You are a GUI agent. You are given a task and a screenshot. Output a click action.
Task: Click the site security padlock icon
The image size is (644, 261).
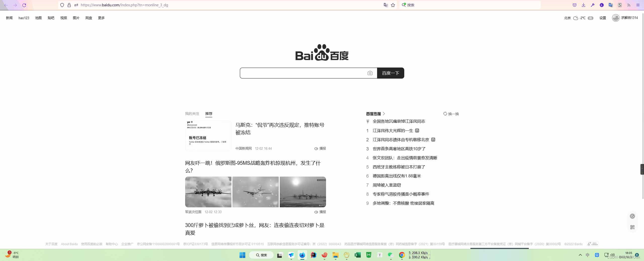[x=69, y=5]
